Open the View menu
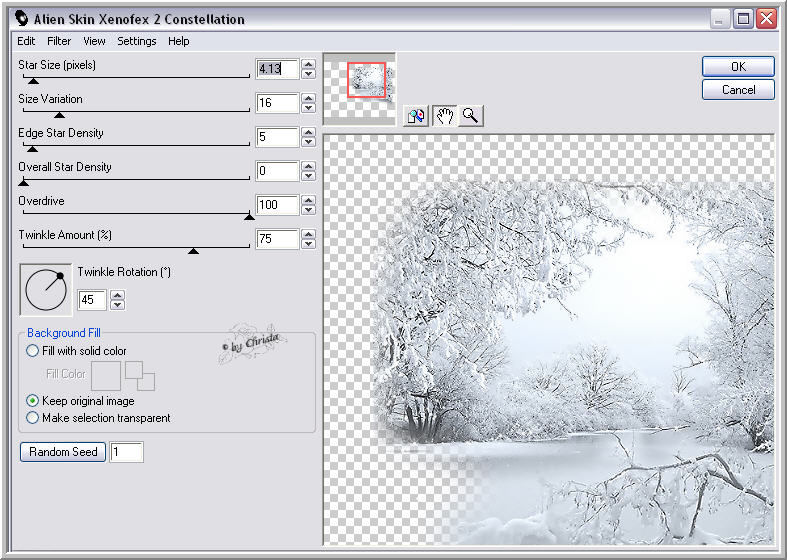Image resolution: width=787 pixels, height=560 pixels. 94,41
